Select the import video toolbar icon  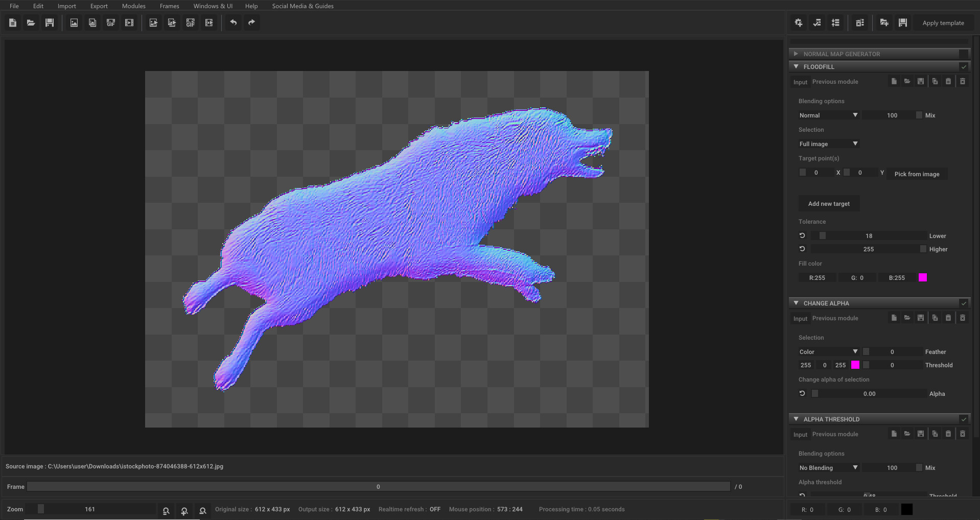129,22
